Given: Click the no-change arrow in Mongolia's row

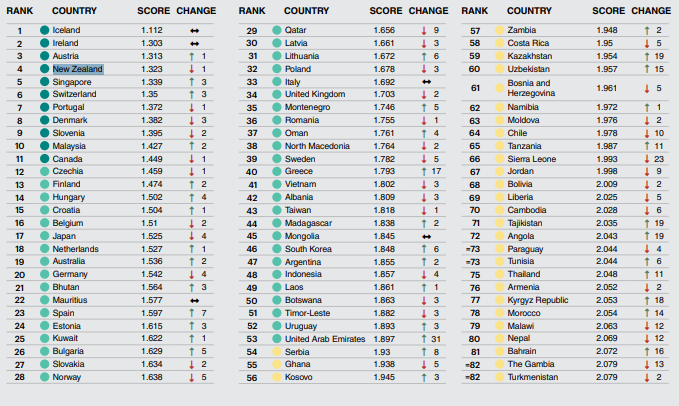Looking at the screenshot, I should click(x=427, y=237).
